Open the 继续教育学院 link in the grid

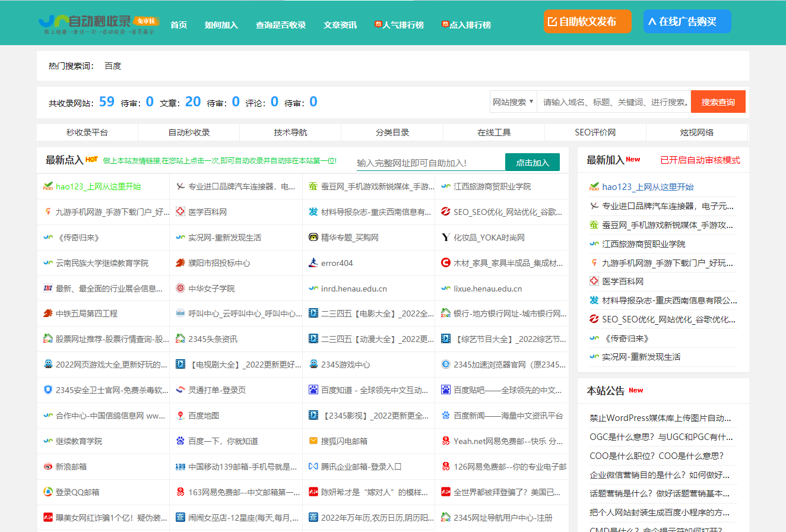coord(79,442)
